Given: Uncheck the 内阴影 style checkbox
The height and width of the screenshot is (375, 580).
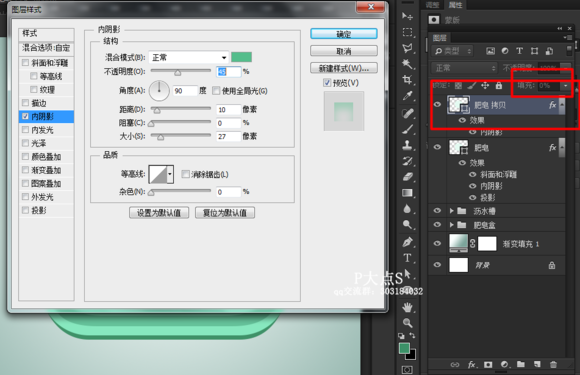Looking at the screenshot, I should (x=25, y=116).
